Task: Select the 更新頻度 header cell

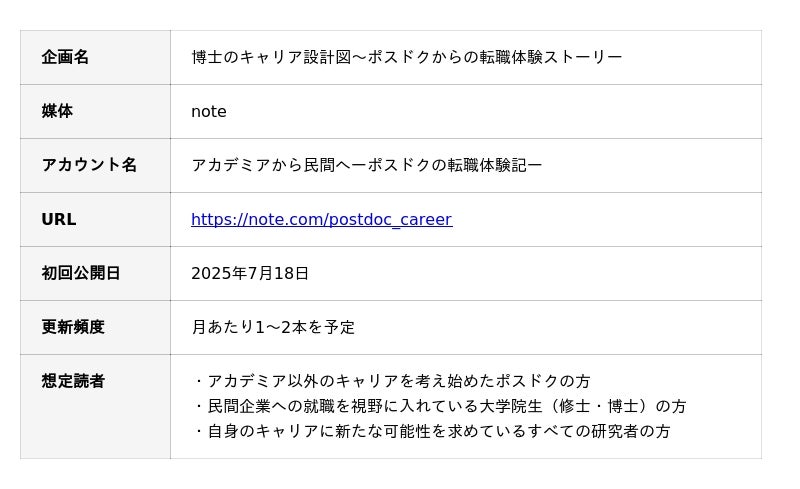Action: click(x=73, y=328)
